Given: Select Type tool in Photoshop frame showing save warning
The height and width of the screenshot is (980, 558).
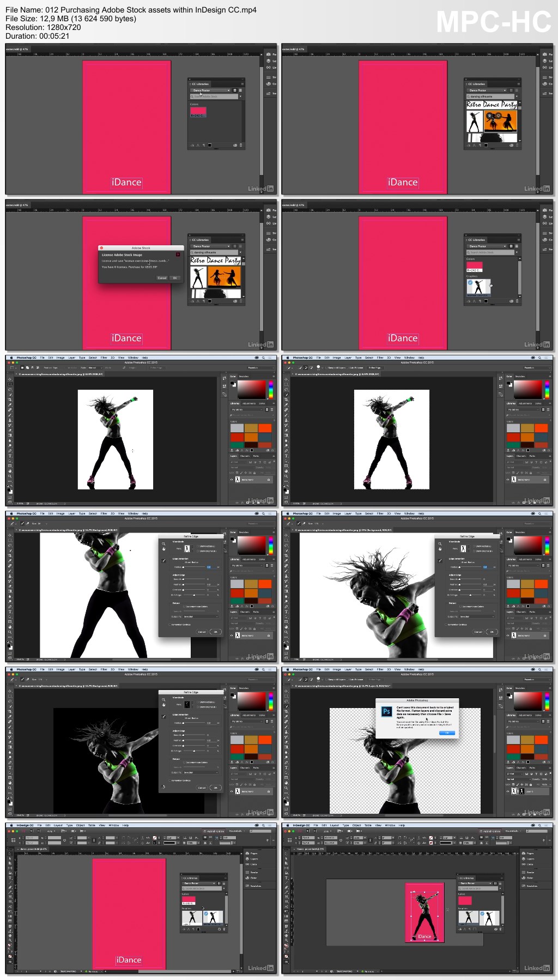Looking at the screenshot, I should [286, 767].
